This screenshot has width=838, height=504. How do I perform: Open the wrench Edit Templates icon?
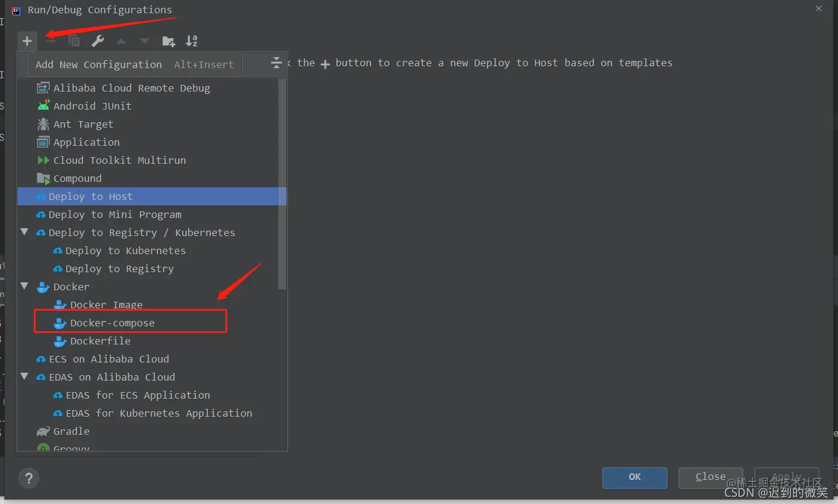[98, 41]
